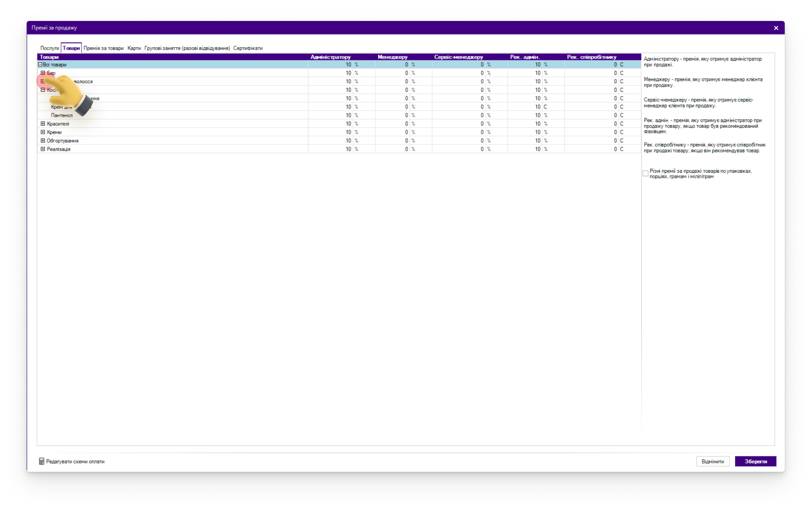Image resolution: width=812 pixels, height=508 pixels.
Task: Expand the Реалізація category
Action: click(x=43, y=149)
